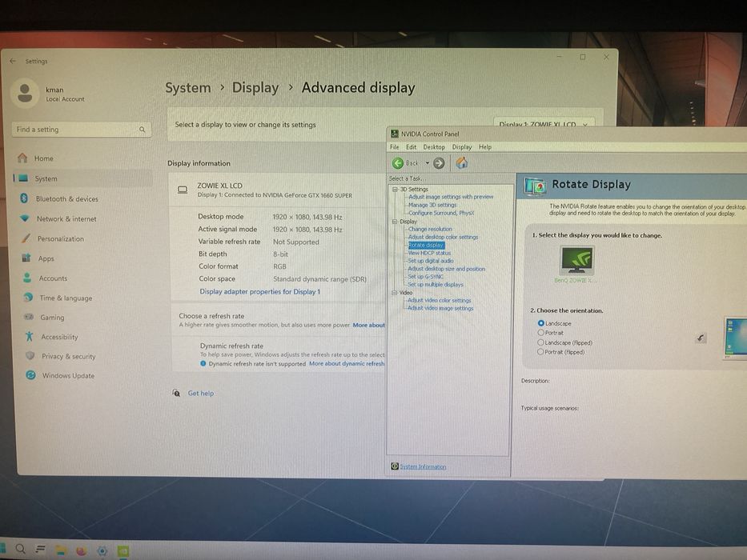Screen dimensions: 747x560
Task: Choose Landscape orientation
Action: (x=540, y=323)
